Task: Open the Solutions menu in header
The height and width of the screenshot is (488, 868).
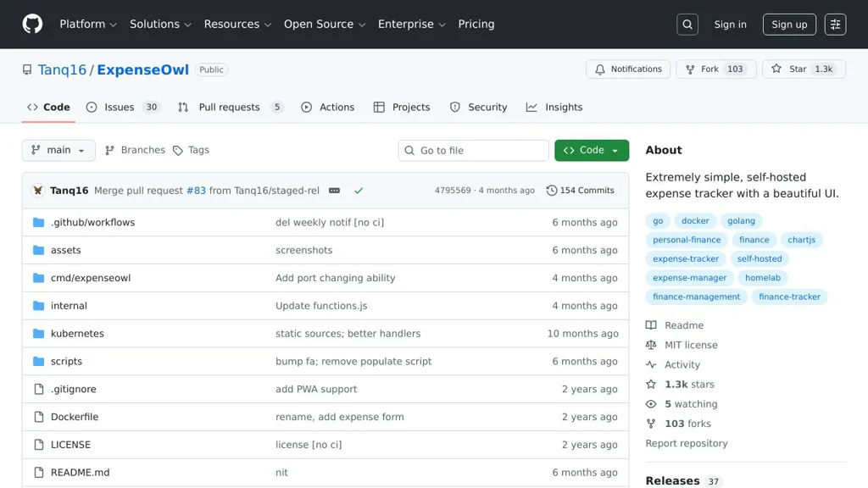Action: [x=160, y=24]
